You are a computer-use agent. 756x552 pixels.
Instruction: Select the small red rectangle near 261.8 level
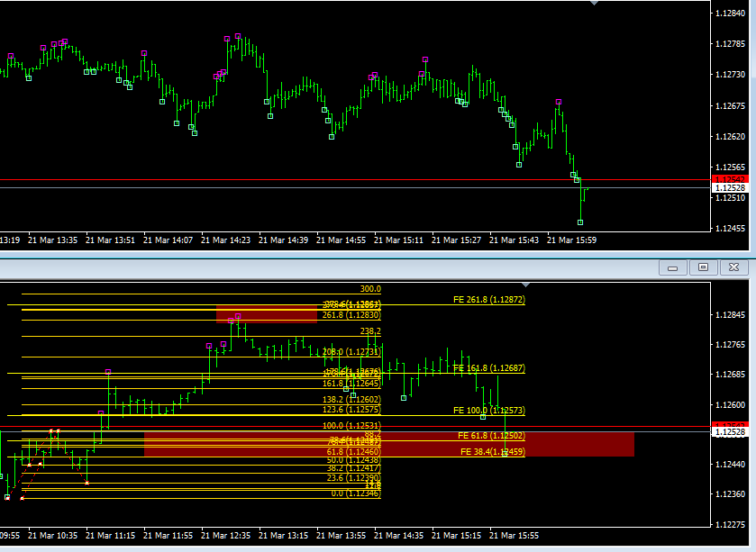[x=267, y=313]
